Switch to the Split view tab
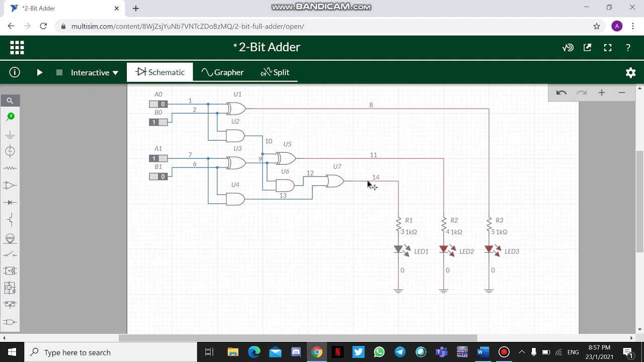The height and width of the screenshot is (362, 644). [275, 72]
